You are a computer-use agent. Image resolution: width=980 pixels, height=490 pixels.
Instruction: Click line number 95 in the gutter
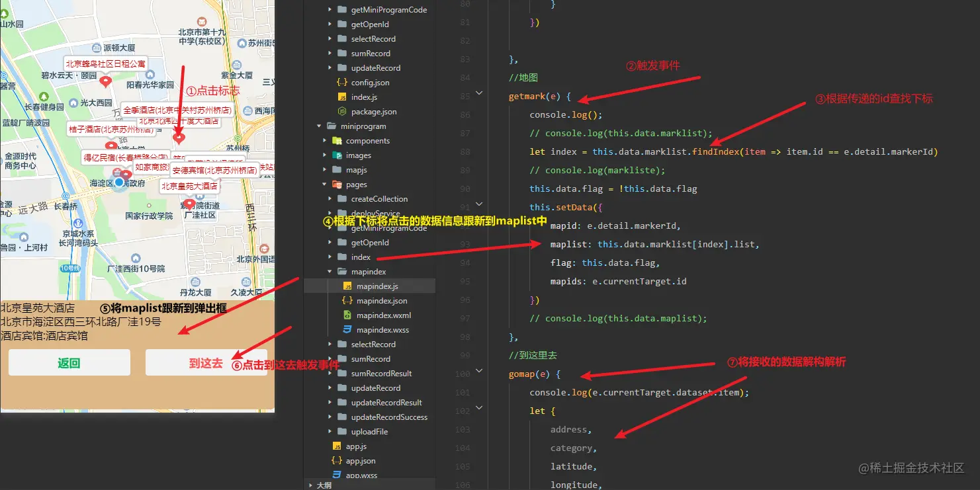[x=465, y=281]
